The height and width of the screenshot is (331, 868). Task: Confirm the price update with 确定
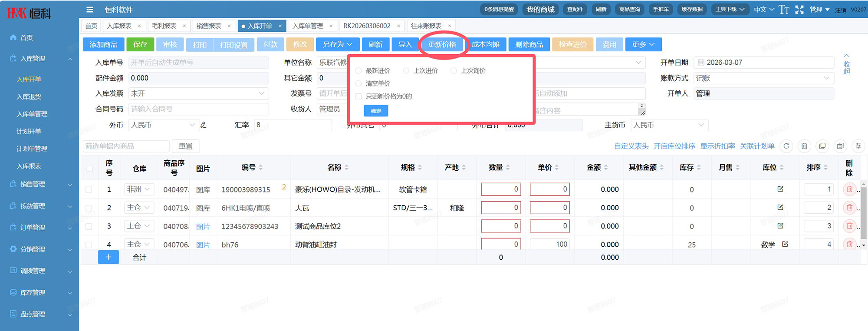pyautogui.click(x=376, y=111)
